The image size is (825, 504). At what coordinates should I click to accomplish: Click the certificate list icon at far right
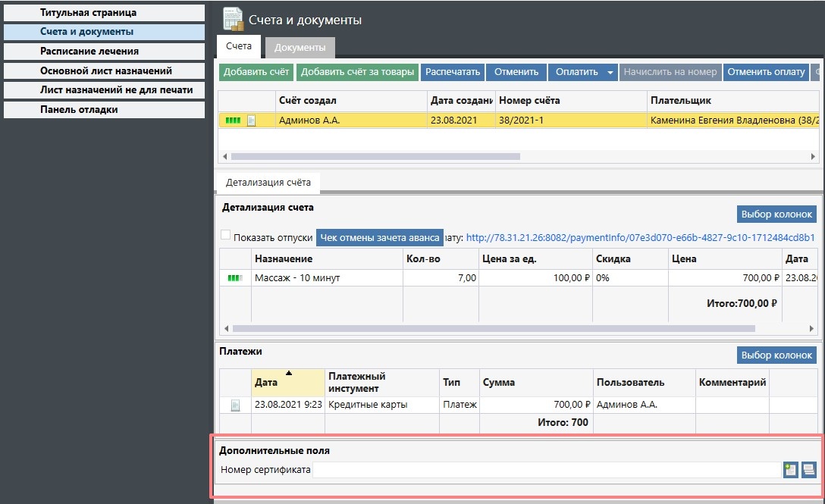[808, 470]
